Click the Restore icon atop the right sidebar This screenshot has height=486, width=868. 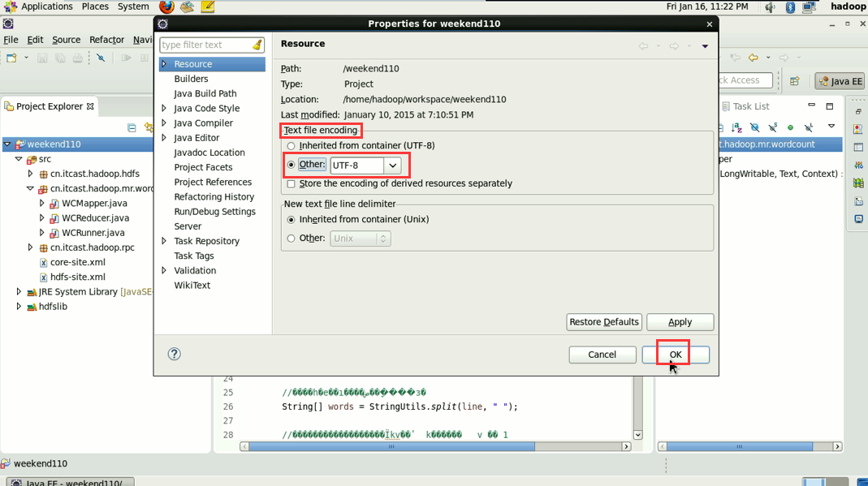[858, 111]
